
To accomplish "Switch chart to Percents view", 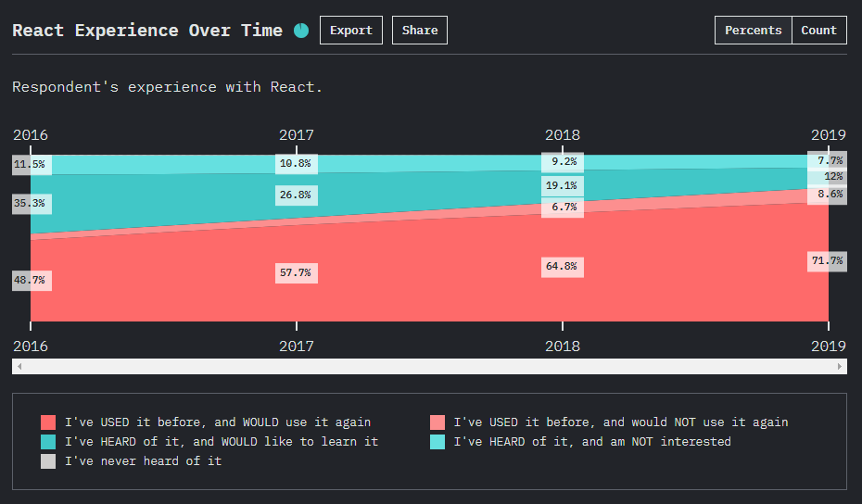I will point(754,31).
